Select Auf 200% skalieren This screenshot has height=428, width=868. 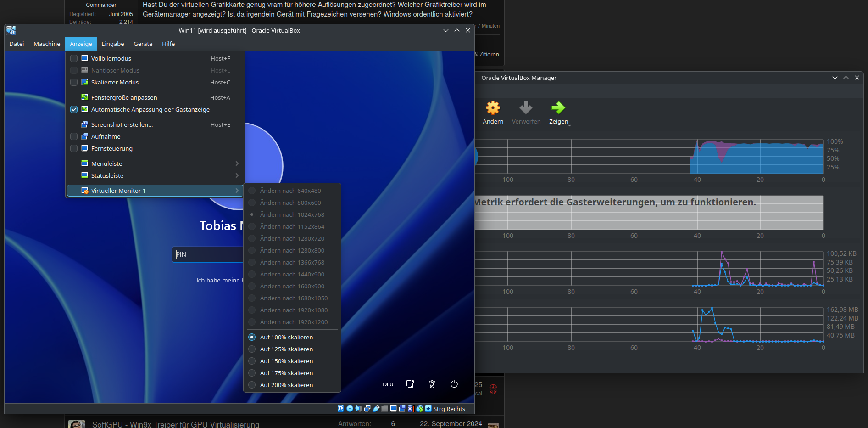point(292,385)
